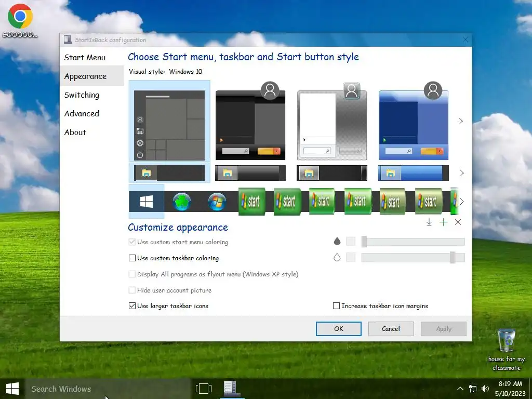
Task: Click the Cancel button
Action: tap(391, 329)
